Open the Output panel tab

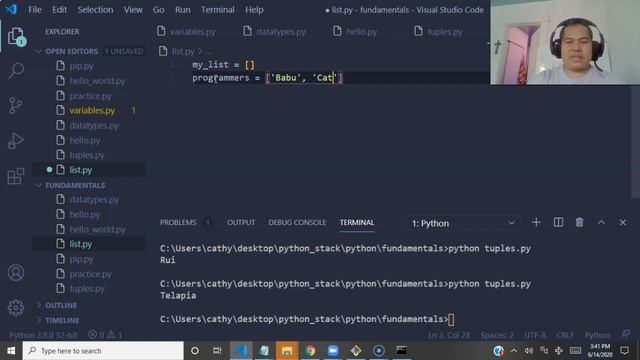[x=241, y=222]
